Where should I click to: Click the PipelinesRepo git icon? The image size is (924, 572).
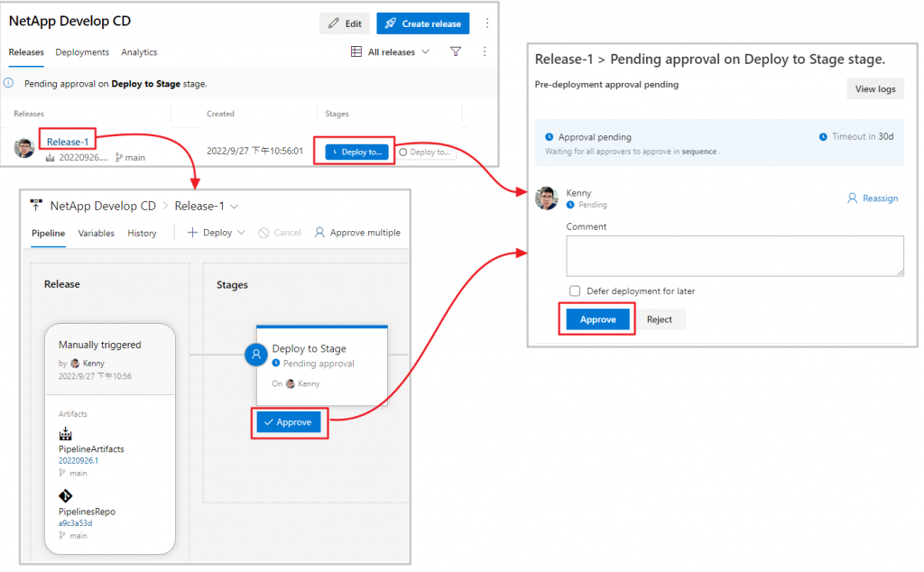click(x=65, y=496)
